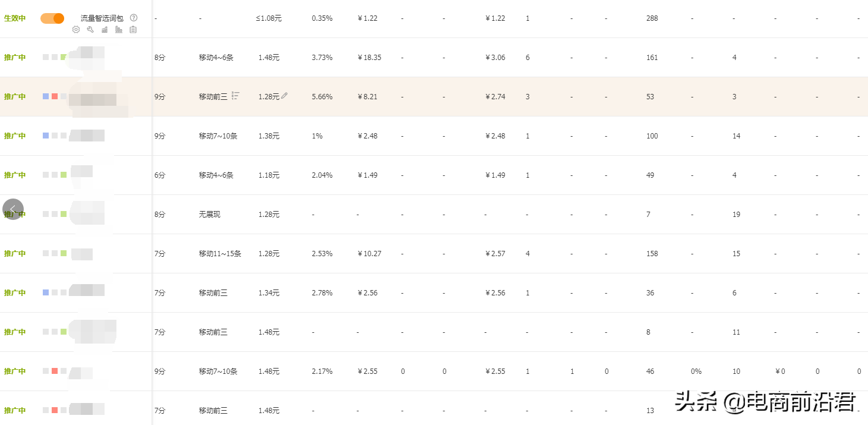Screen dimensions: 868x425
Task: Click the 无展现 rank status text
Action: click(210, 215)
